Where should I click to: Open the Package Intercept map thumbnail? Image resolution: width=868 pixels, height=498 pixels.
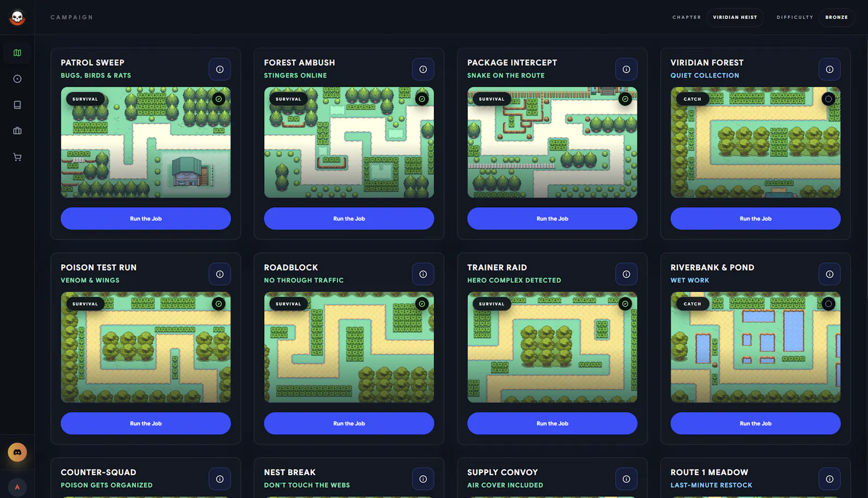[552, 143]
